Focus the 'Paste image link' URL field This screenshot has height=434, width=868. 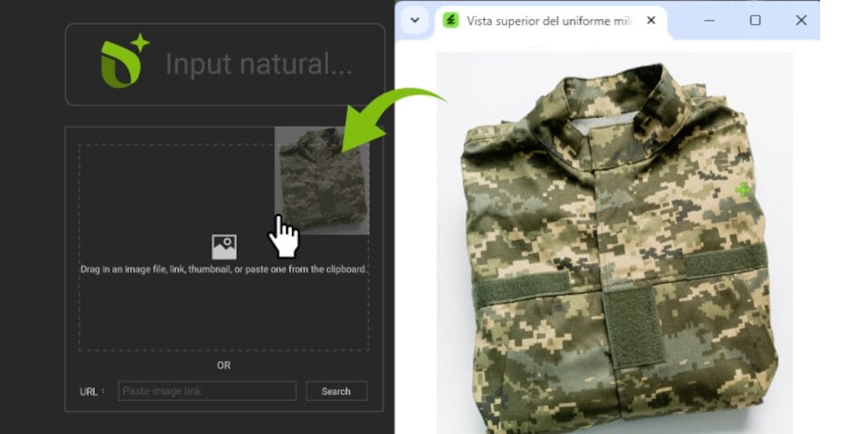click(x=207, y=391)
